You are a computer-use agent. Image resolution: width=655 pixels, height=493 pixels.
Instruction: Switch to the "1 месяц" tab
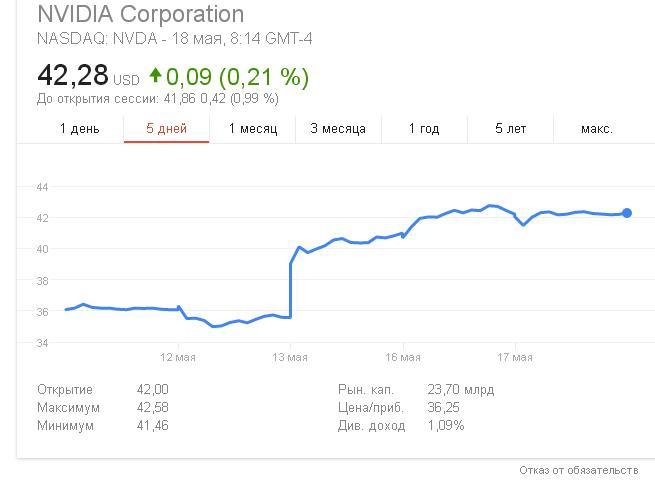click(252, 128)
